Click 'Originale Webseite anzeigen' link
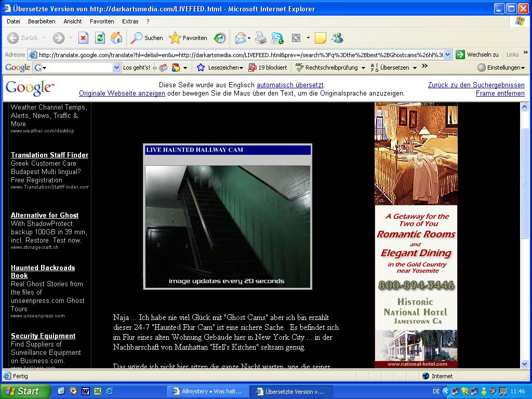This screenshot has height=399, width=532. coord(122,94)
